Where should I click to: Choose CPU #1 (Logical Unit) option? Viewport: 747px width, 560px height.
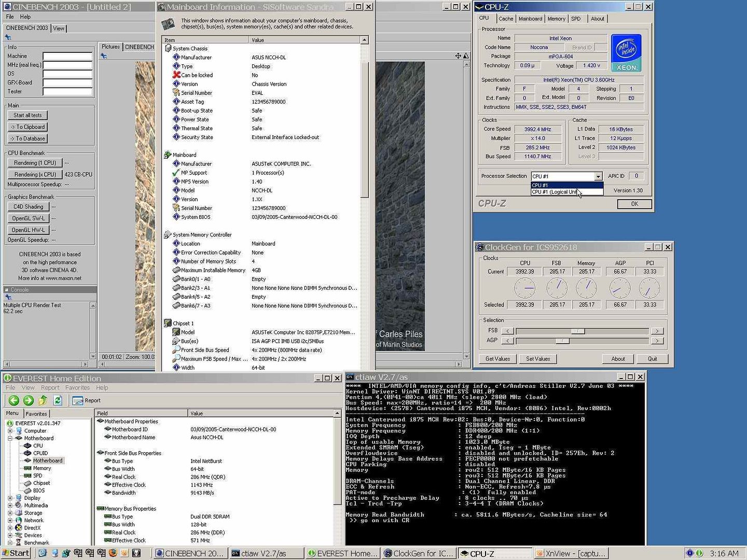tap(554, 192)
